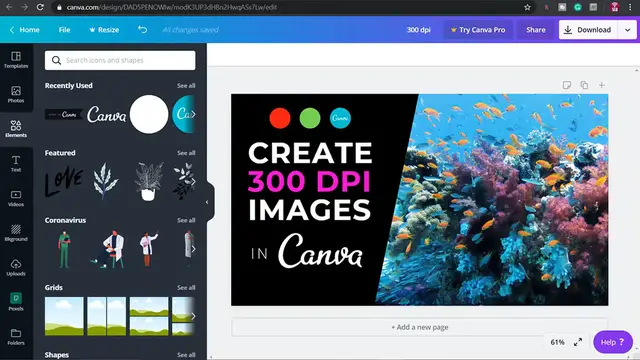Go back in browser history

[x=9, y=7]
